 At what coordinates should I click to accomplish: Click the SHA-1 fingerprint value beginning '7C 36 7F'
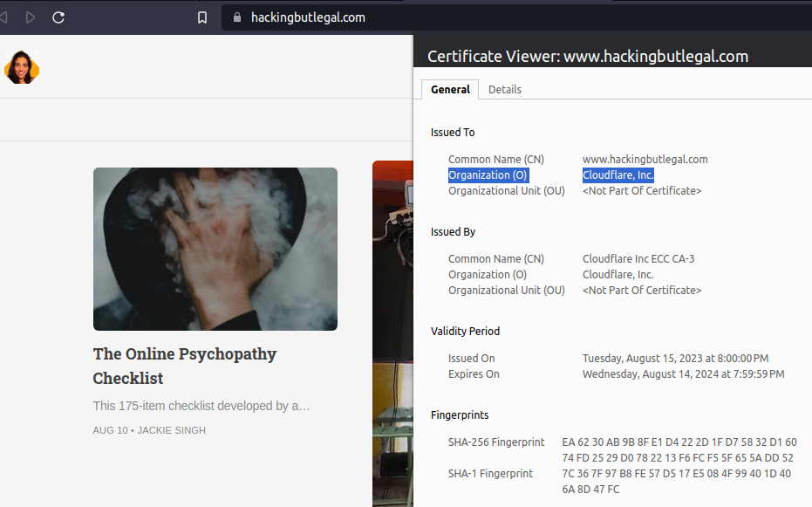click(x=676, y=481)
